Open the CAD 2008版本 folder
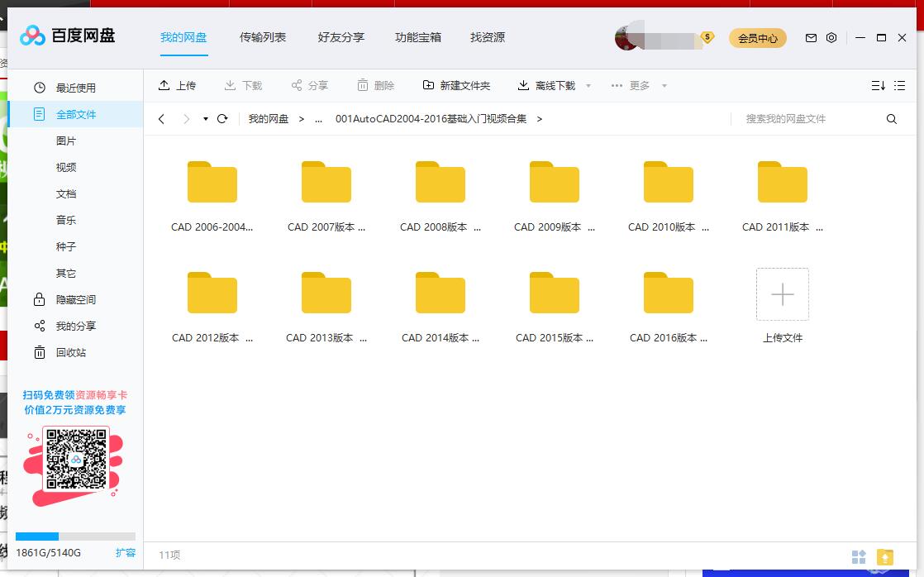Viewport: 924px width, 577px height. click(441, 182)
